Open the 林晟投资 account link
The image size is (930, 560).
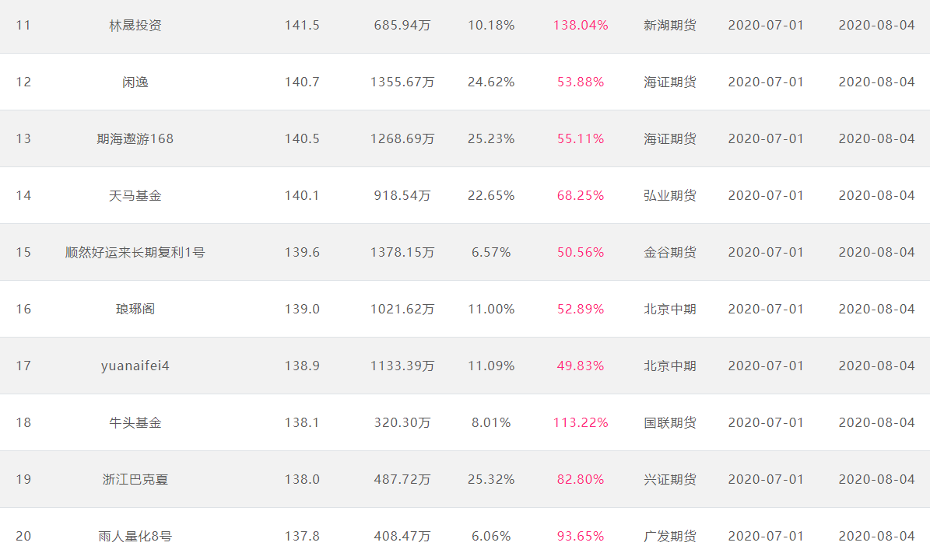coord(135,25)
